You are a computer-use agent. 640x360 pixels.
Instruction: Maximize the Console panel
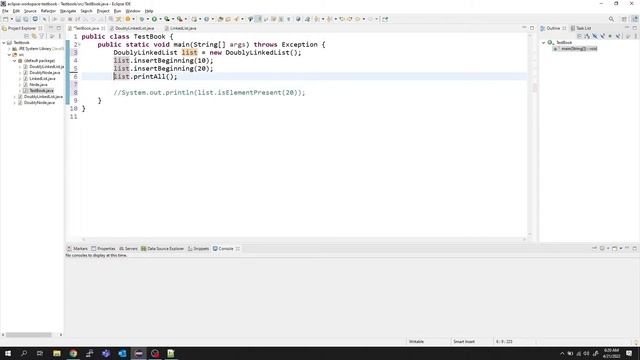[x=635, y=248]
